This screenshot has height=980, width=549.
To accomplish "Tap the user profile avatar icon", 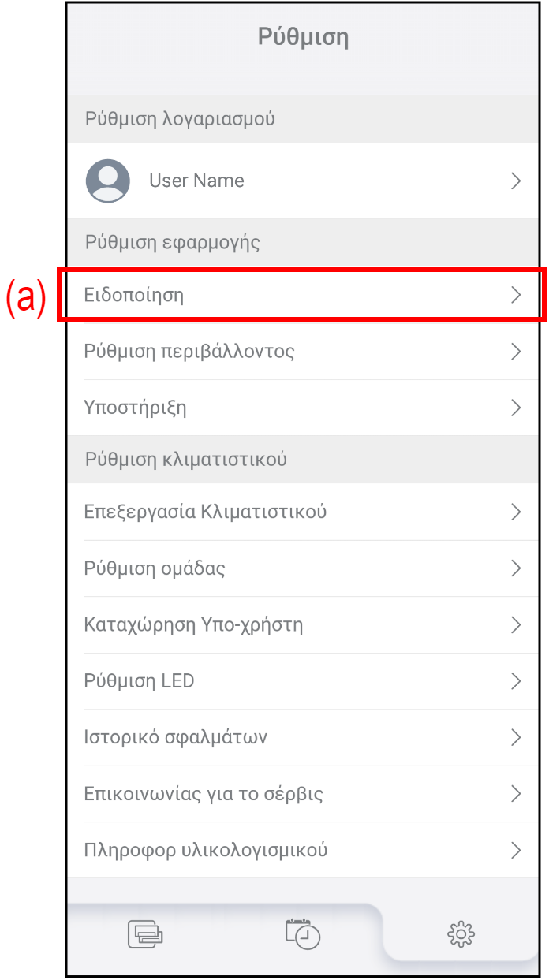I will 108,181.
